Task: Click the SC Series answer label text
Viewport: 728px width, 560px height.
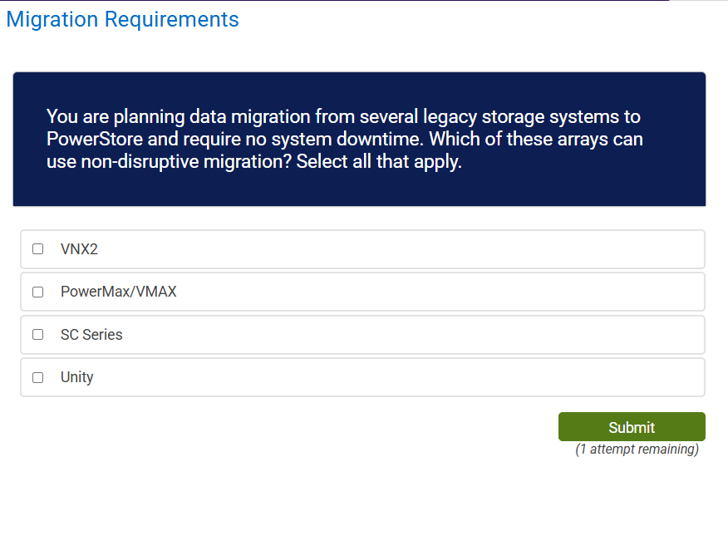Action: click(91, 334)
